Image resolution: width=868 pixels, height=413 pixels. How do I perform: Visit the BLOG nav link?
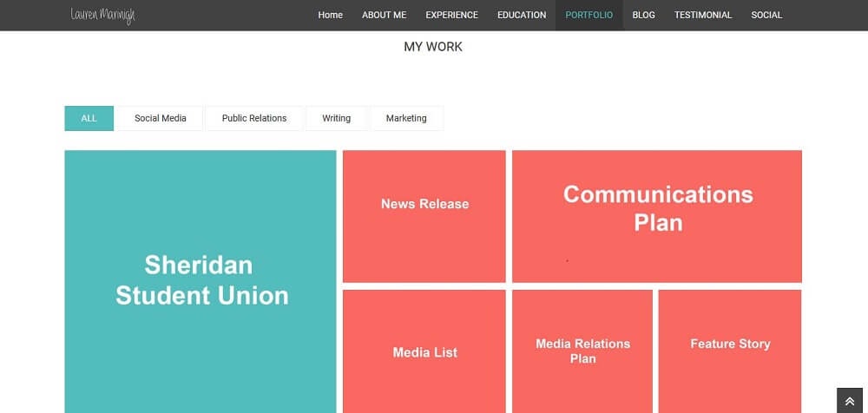[643, 15]
